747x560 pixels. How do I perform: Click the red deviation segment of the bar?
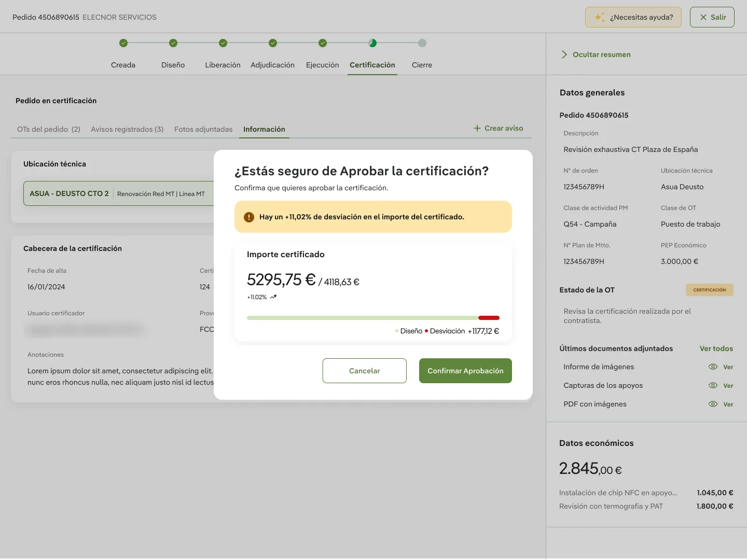489,318
